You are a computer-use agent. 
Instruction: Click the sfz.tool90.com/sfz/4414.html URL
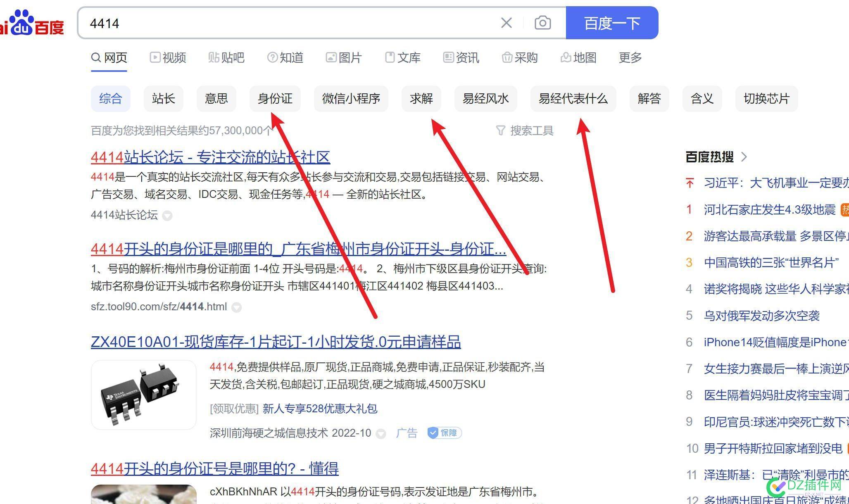click(x=159, y=307)
